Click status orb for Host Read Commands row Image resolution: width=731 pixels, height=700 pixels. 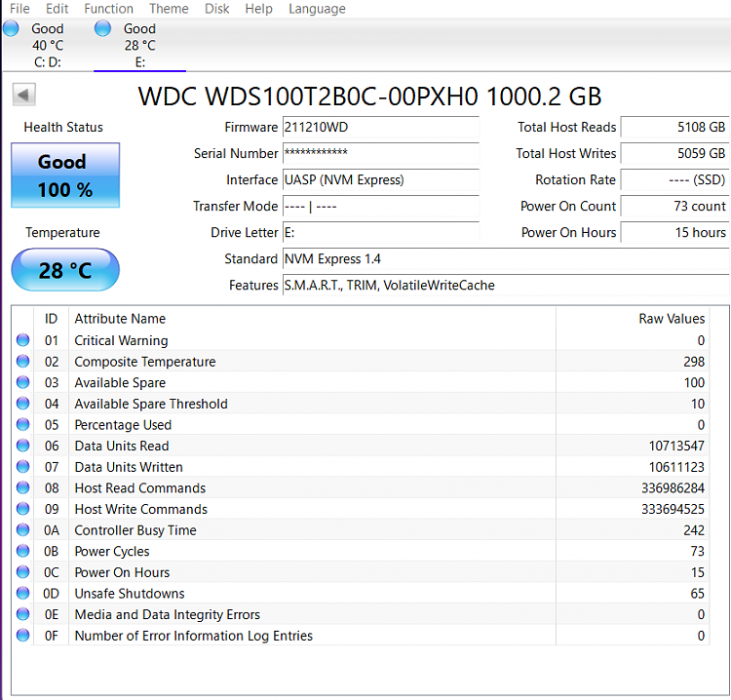pyautogui.click(x=22, y=487)
